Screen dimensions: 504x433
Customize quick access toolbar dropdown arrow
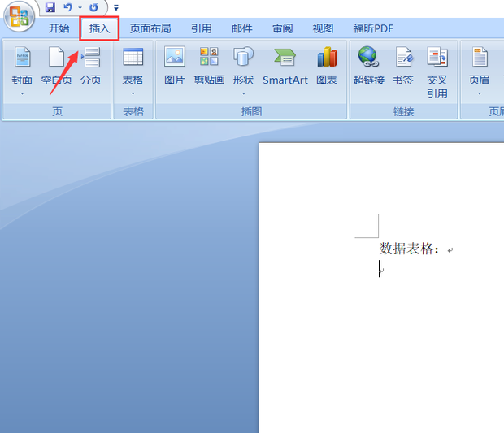(x=116, y=7)
